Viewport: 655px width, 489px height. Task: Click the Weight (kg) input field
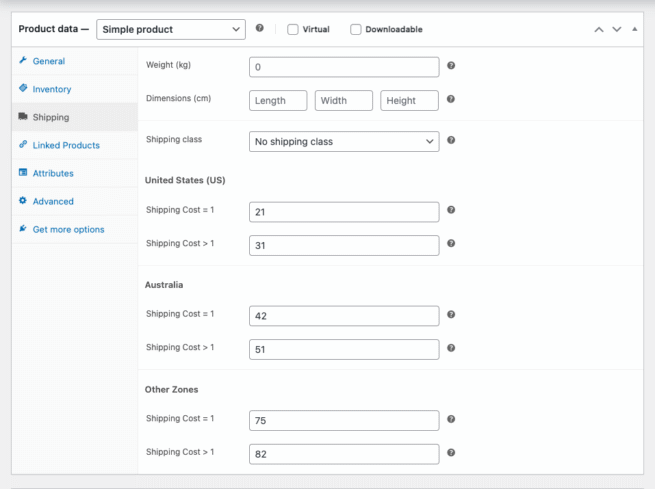343,67
